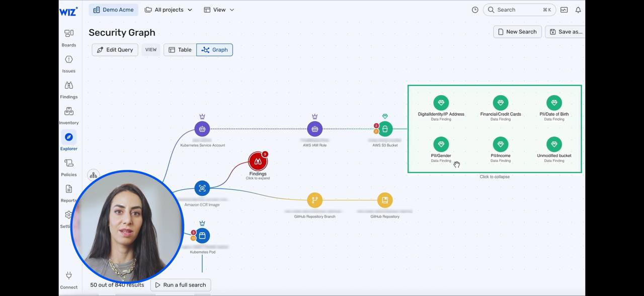
Task: Open the notifications bell icon
Action: tap(578, 10)
